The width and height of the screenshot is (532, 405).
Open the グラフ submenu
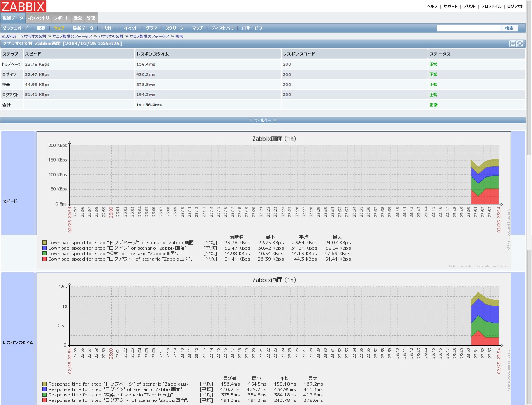[151, 28]
